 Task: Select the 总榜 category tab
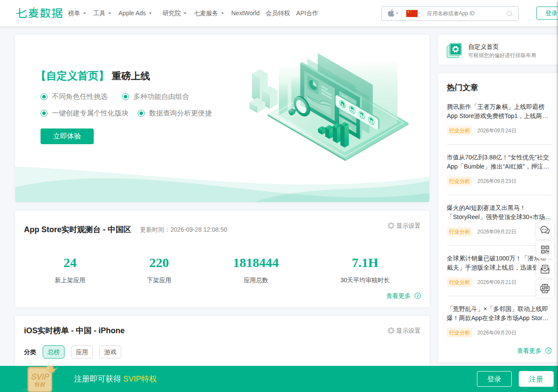[54, 352]
